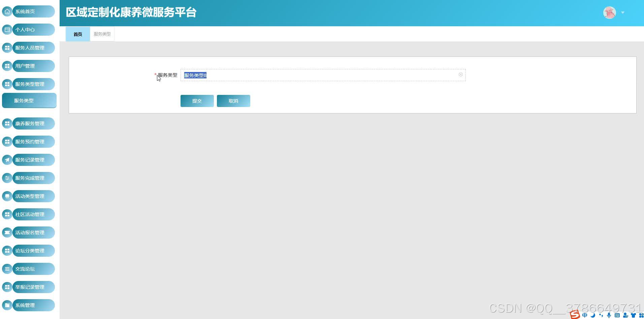Select the 服务类型 submenu item in sidebar
This screenshot has height=319, width=644.
pyautogui.click(x=29, y=101)
